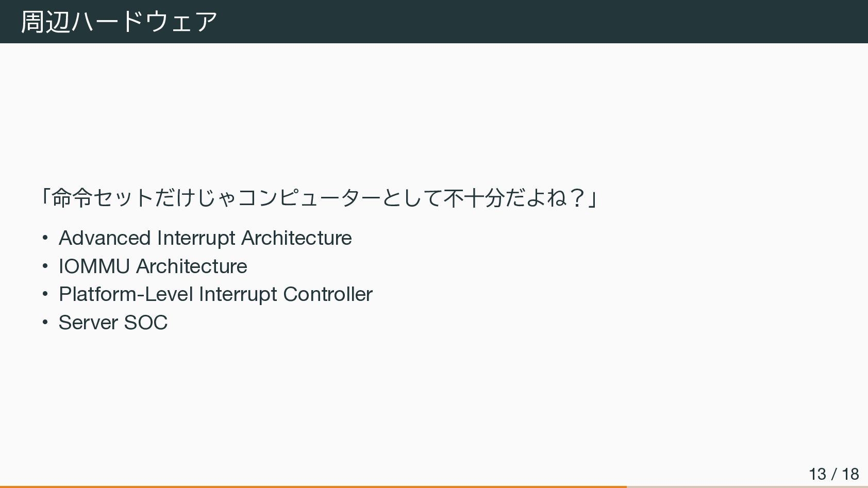This screenshot has width=868, height=488.
Task: Click the bullet dot before Advanced Interrupt Architecture
Action: pyautogui.click(x=45, y=238)
